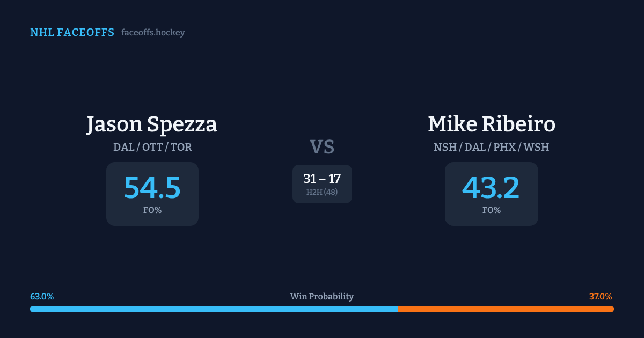Click the NHL FACEOFFS header title
The height and width of the screenshot is (338, 644).
coord(72,33)
